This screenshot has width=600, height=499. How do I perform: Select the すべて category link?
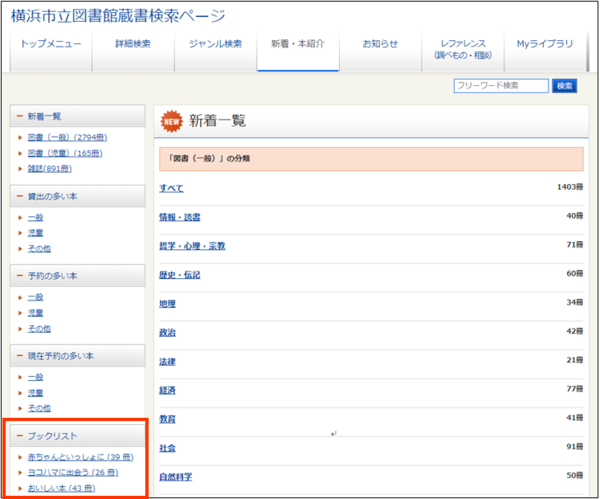point(171,188)
